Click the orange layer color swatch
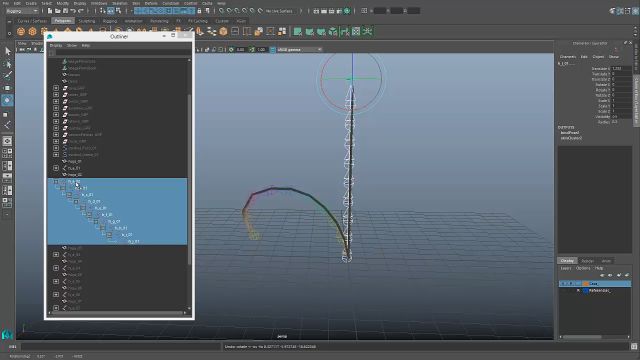Image resolution: width=640 pixels, height=360 pixels. coord(586,283)
